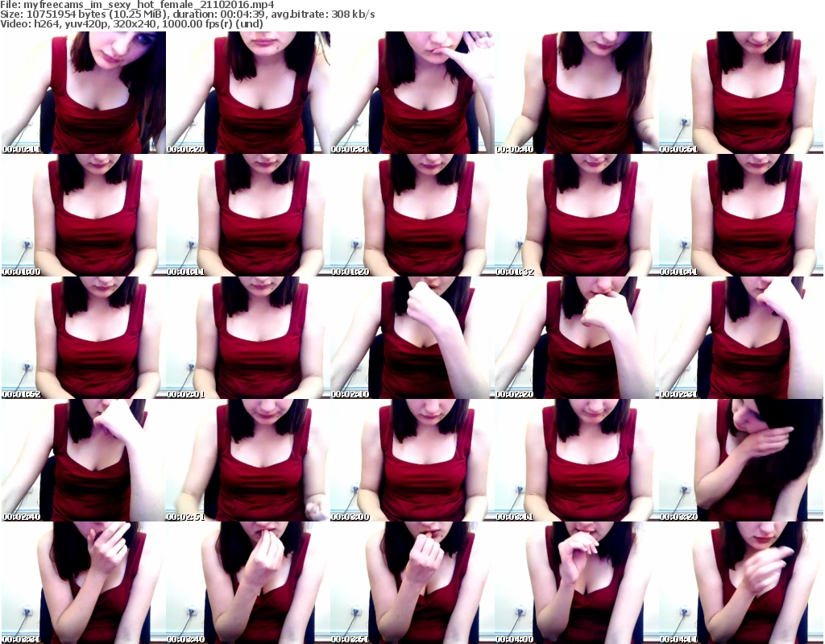Choose the frame timestamped 00:02:31
Image resolution: width=825 pixels, height=644 pixels.
click(741, 338)
